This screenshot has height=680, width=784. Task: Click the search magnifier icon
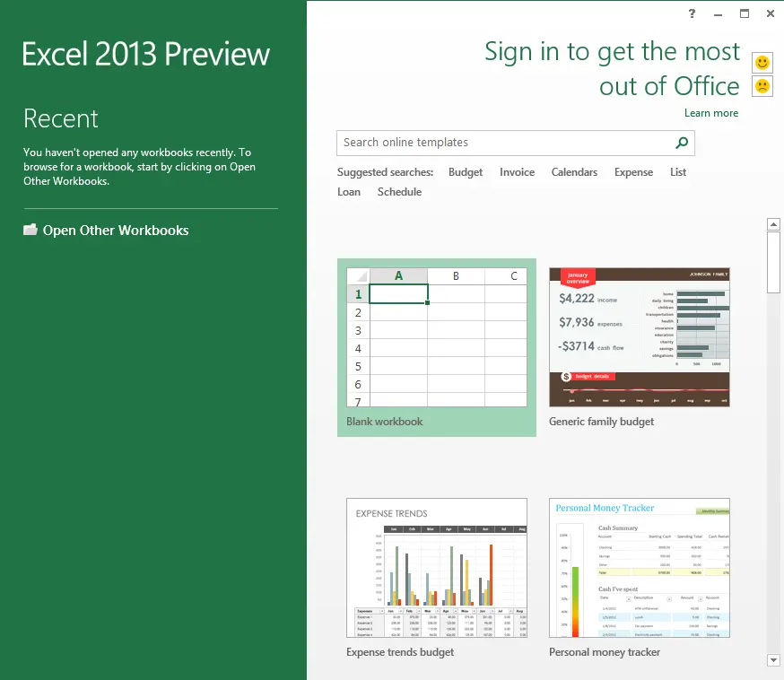tap(681, 143)
